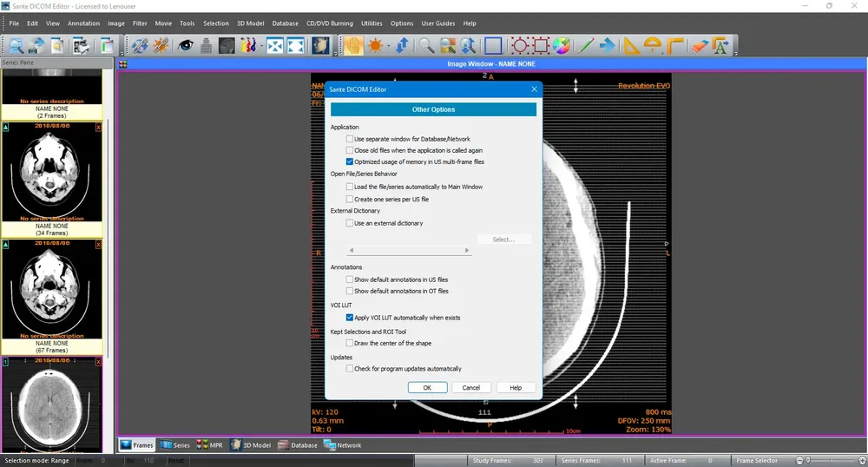Select the magnifying glass zoom tool
This screenshot has width=868, height=467.
(x=426, y=46)
